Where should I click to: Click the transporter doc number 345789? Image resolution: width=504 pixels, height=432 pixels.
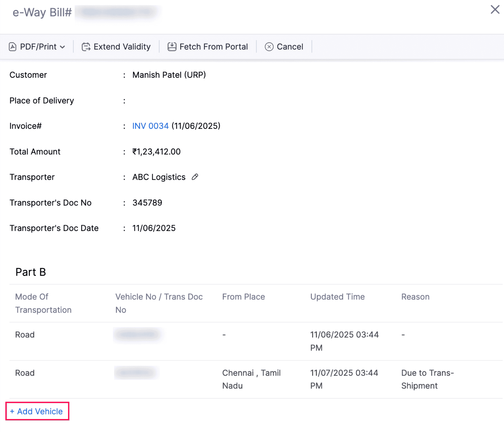click(x=147, y=203)
